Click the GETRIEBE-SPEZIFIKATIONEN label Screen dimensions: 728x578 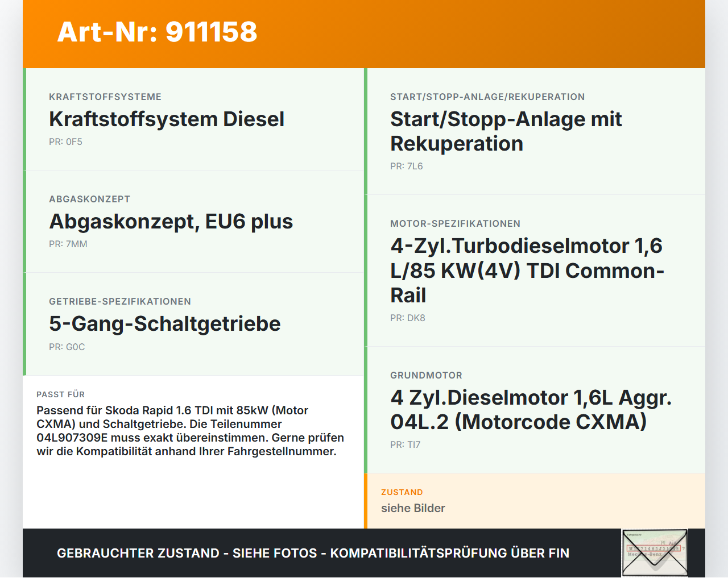(120, 301)
